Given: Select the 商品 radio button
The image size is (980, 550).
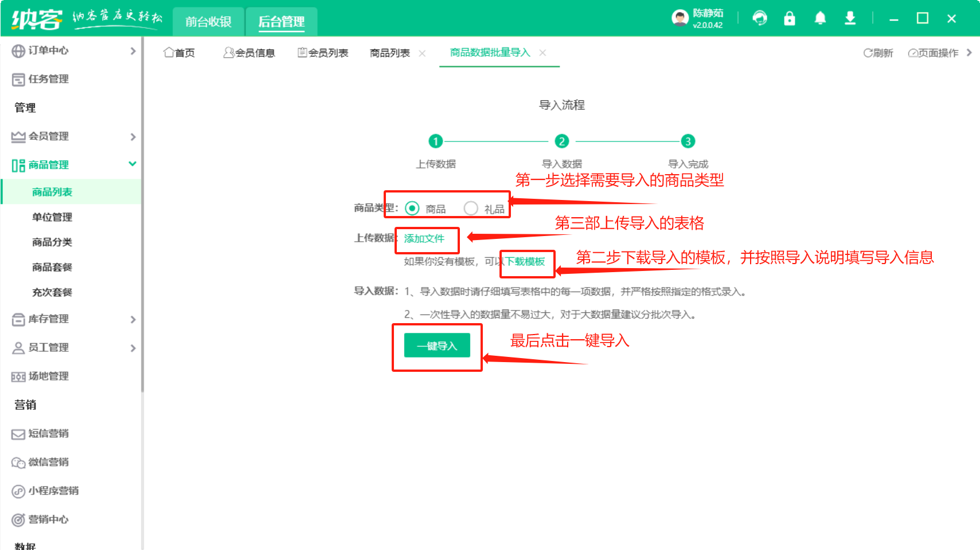Looking at the screenshot, I should pos(412,209).
